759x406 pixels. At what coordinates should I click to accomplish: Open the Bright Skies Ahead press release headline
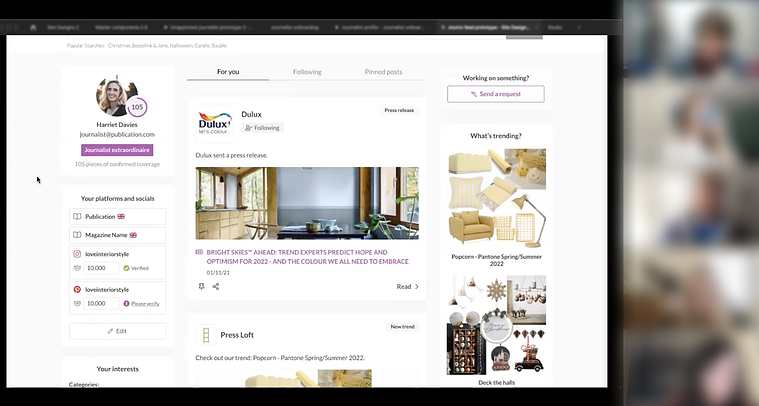pyautogui.click(x=307, y=257)
